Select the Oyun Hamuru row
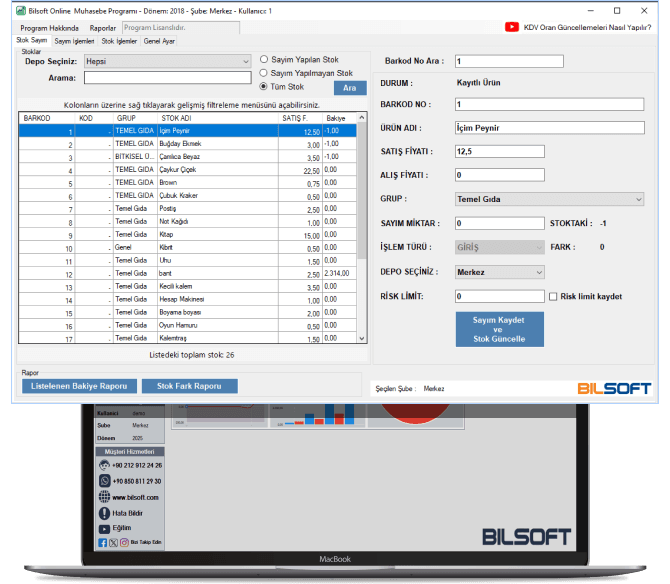This screenshot has width=670, height=584. click(x=188, y=325)
